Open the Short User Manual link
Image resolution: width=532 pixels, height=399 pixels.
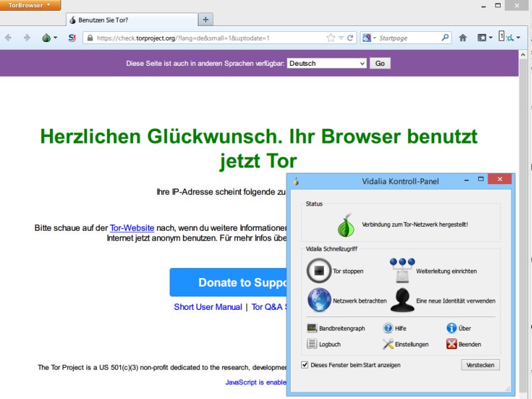coord(208,307)
